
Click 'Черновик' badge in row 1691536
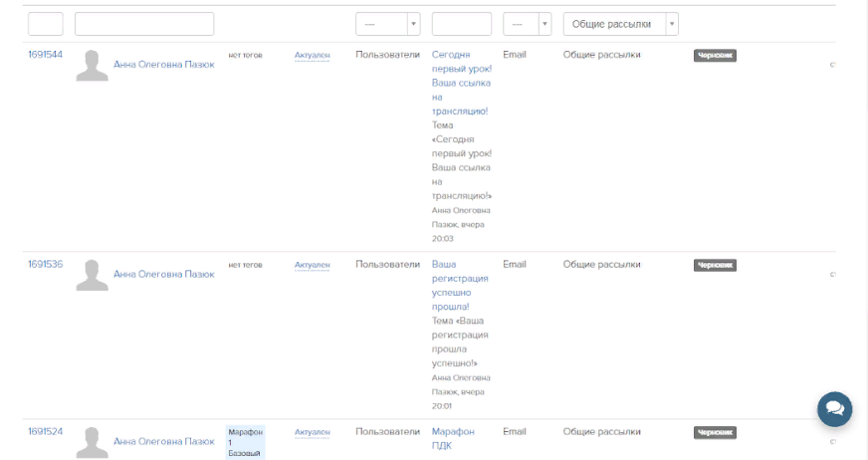coord(715,266)
